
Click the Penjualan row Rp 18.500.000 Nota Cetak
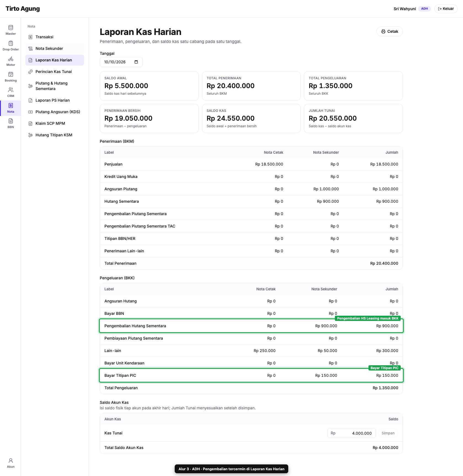[269, 164]
